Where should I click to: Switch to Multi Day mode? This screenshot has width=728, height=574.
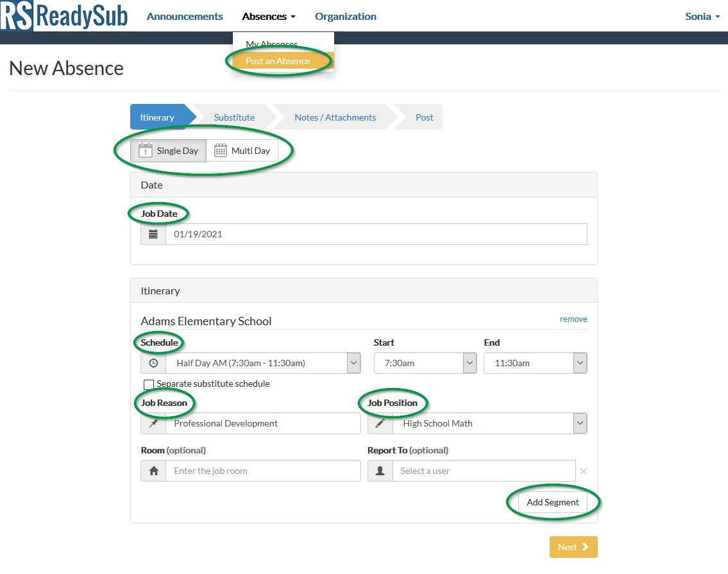tap(243, 150)
